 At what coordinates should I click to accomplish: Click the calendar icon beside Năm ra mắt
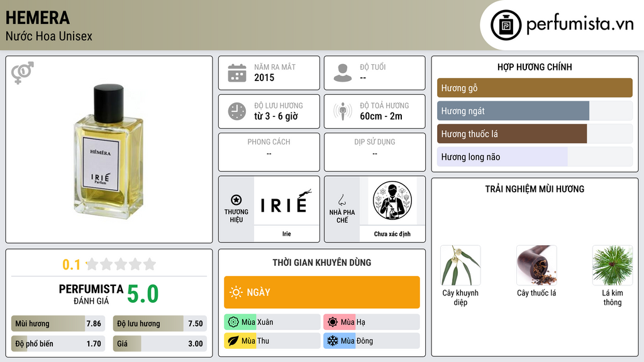point(237,73)
